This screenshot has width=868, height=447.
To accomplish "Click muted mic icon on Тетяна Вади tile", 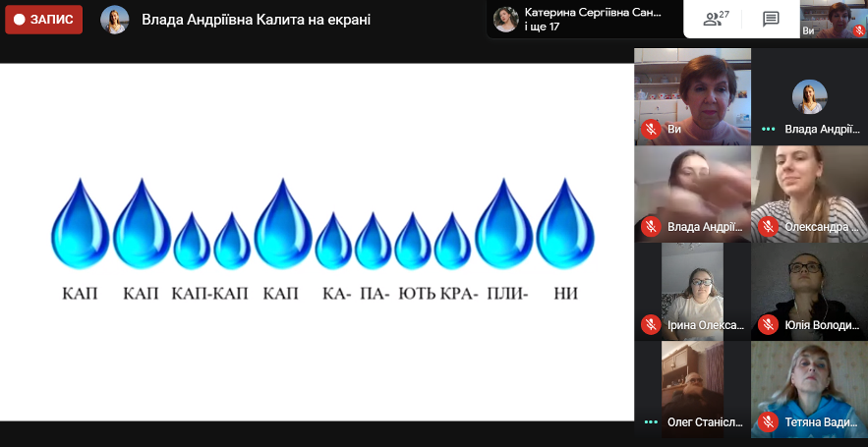I will 768,422.
